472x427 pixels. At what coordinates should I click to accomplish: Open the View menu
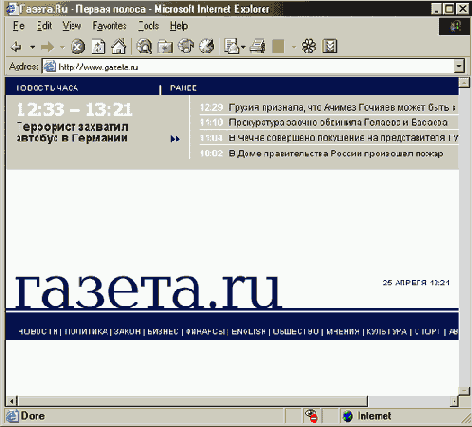coord(72,26)
